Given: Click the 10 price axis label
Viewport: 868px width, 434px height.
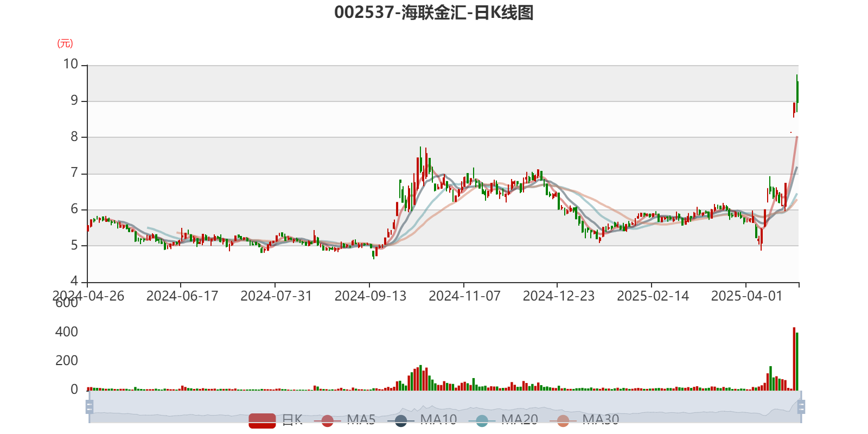Looking at the screenshot, I should coord(71,64).
